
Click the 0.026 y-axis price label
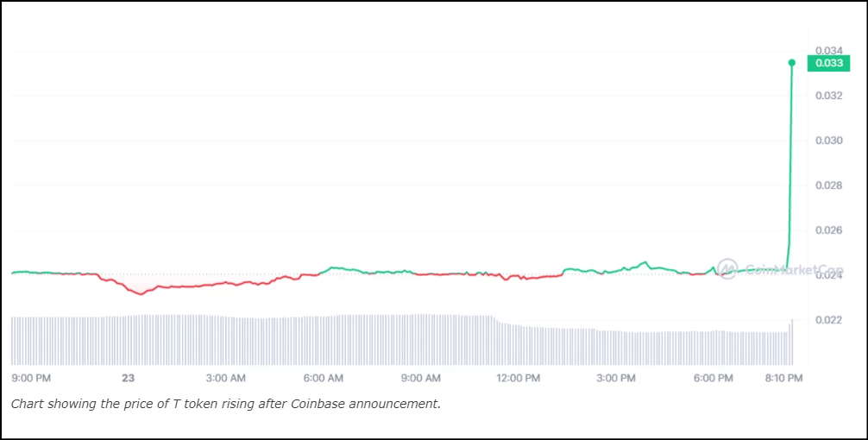(x=828, y=230)
